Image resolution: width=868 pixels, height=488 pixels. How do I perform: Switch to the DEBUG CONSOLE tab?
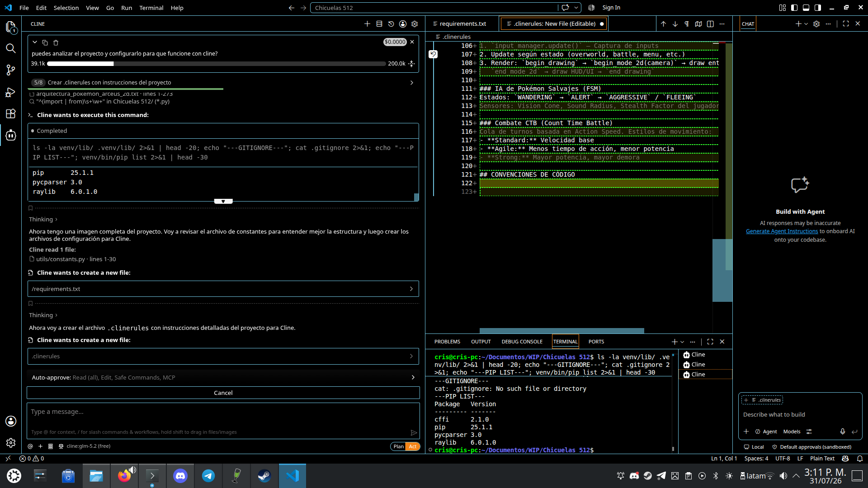(x=522, y=342)
